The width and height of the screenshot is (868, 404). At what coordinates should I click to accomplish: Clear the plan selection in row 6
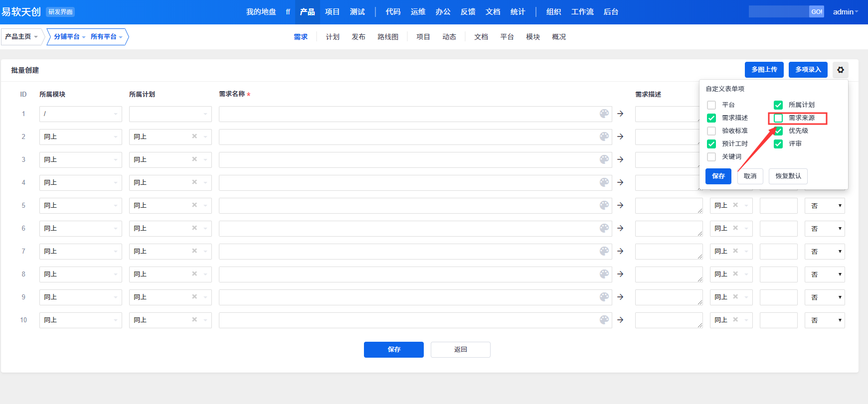click(194, 228)
